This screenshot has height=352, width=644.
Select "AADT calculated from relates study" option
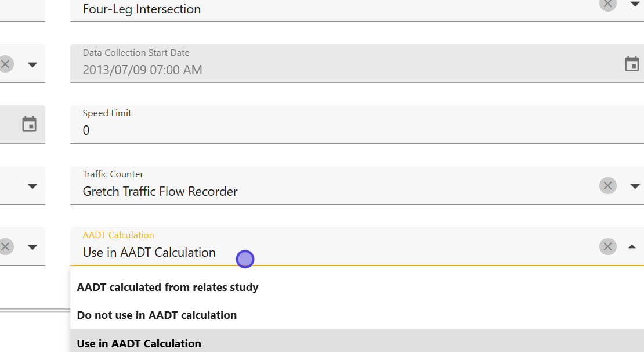[x=168, y=288]
